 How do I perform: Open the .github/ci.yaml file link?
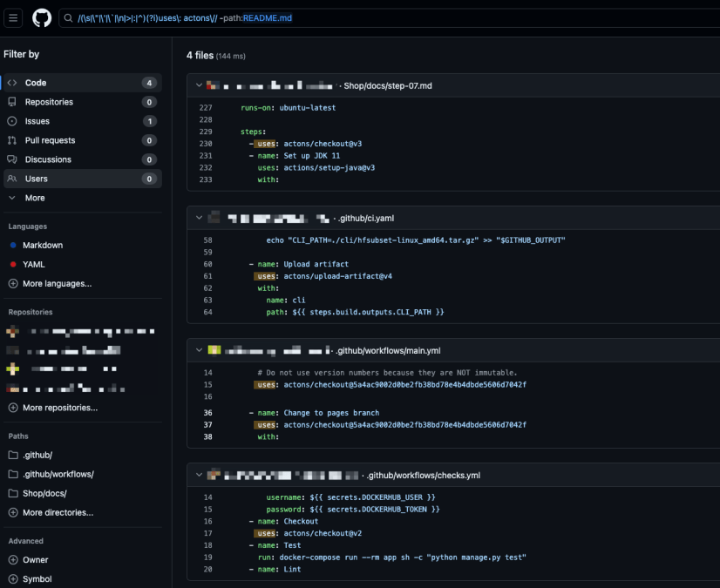(365, 218)
